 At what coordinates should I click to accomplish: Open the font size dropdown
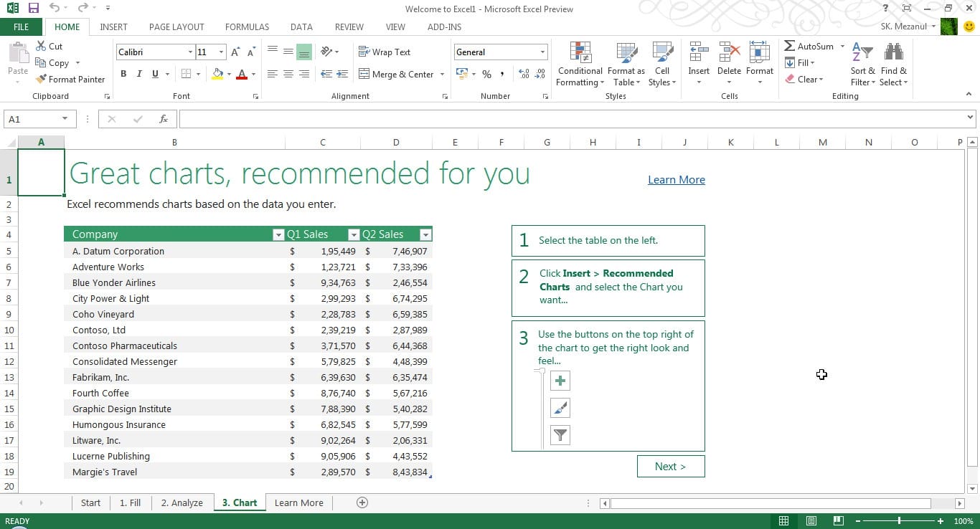(222, 52)
